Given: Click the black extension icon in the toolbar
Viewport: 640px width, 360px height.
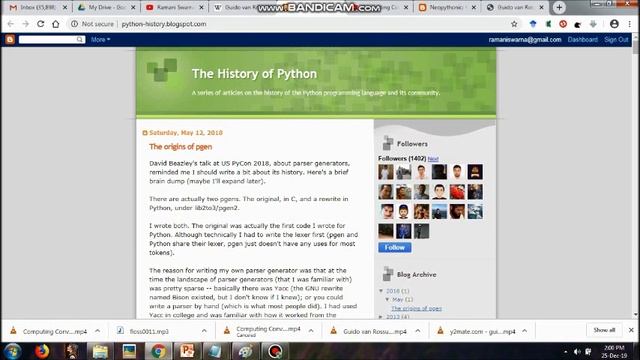Looking at the screenshot, I should click(578, 24).
